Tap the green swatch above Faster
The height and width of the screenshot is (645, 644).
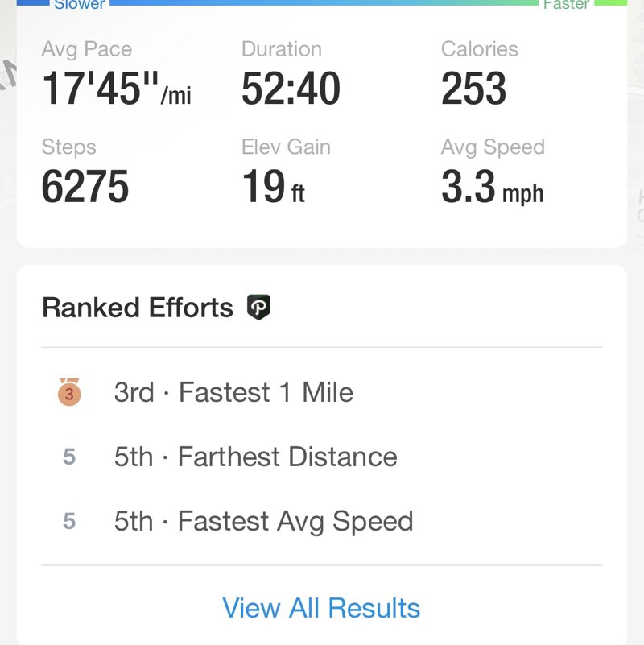point(611,2)
